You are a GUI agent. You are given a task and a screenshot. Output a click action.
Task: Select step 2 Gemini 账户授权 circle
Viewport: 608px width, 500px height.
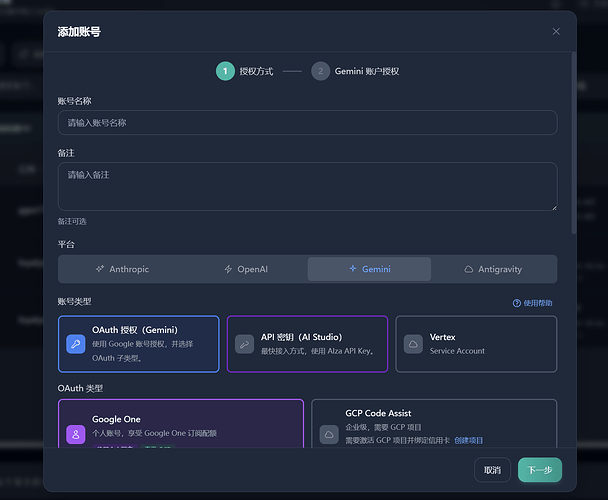point(320,71)
